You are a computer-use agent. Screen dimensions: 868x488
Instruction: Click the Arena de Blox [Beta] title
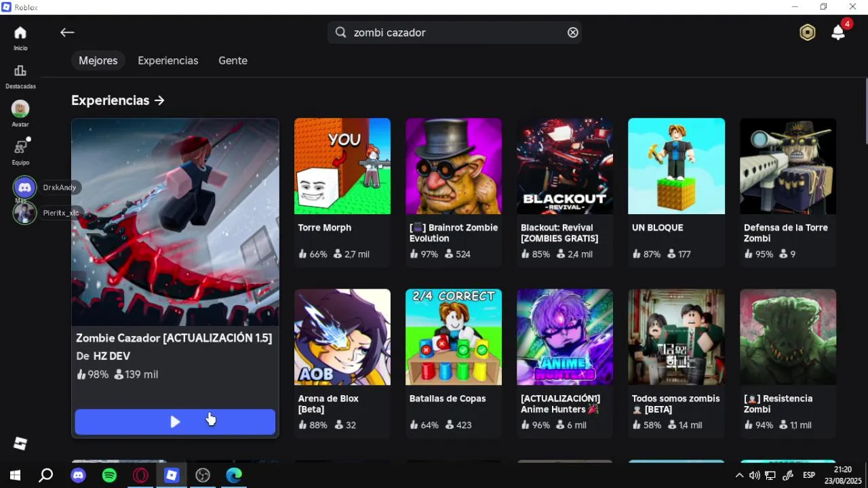[x=328, y=404]
